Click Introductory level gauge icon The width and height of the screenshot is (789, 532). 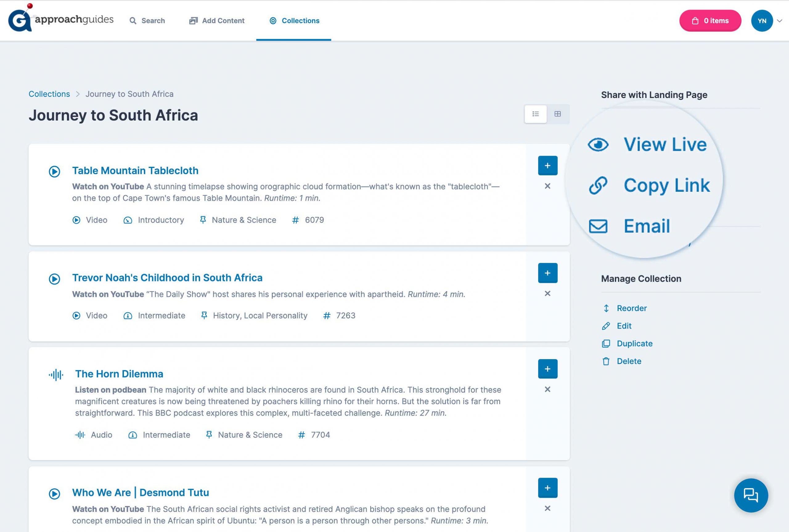[128, 220]
